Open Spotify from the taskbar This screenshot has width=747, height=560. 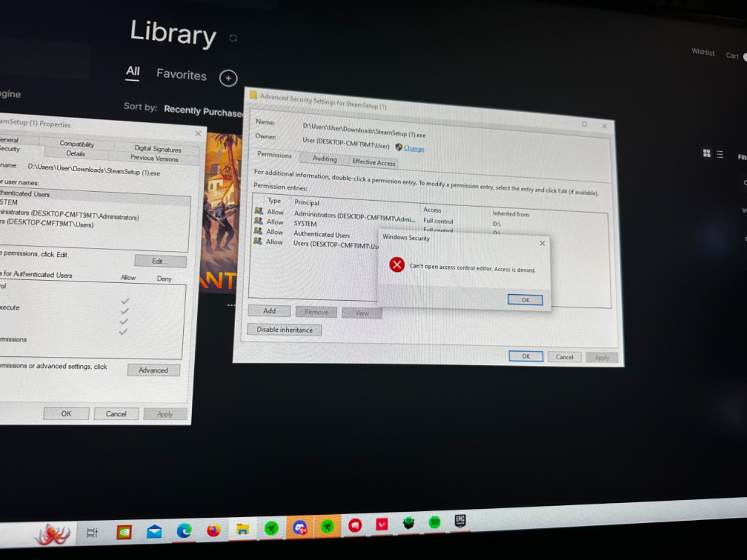[x=435, y=522]
